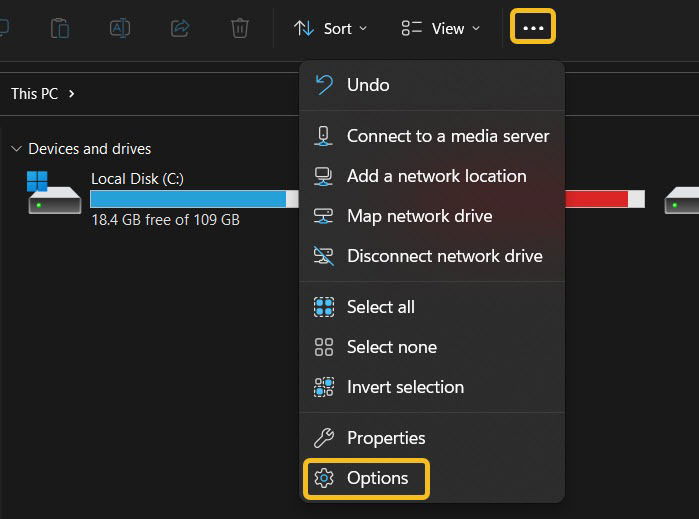Screen dimensions: 699x519
Task: Expand the chevron after This PC
Action: (71, 94)
